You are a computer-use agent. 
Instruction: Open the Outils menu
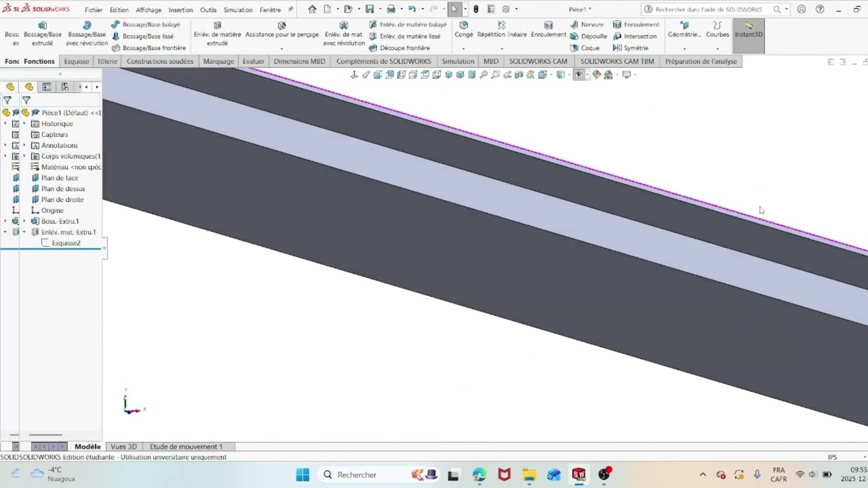pyautogui.click(x=208, y=10)
